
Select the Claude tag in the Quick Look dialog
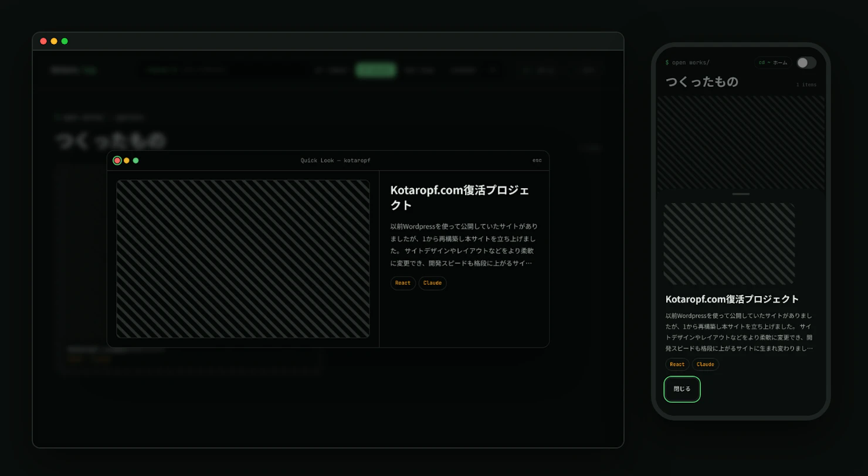click(432, 283)
